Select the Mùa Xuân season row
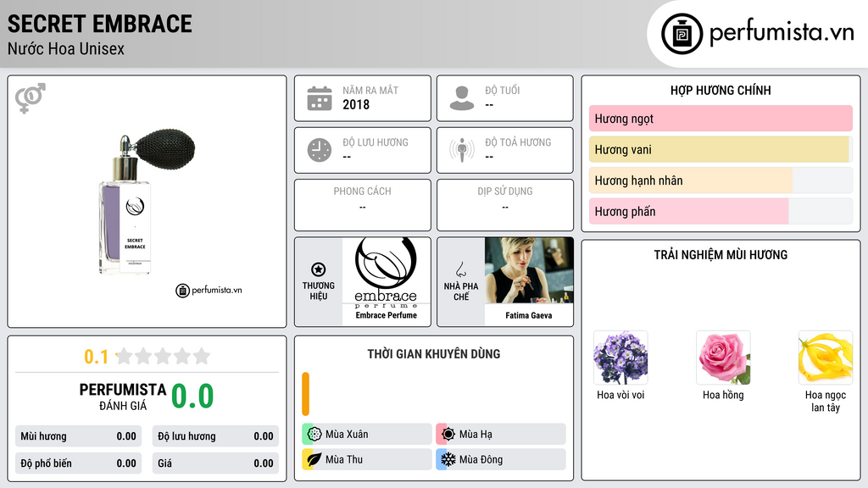Viewport: 868px width, 488px height. click(x=367, y=434)
